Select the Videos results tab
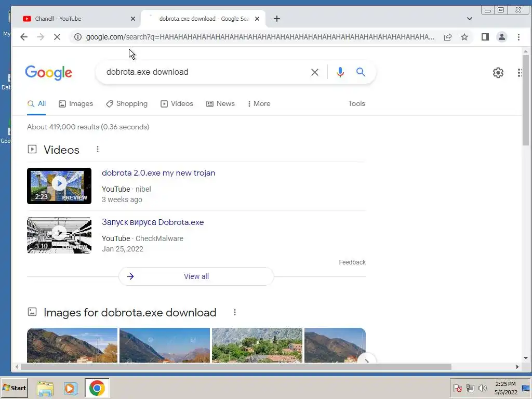The height and width of the screenshot is (399, 532). tap(177, 104)
